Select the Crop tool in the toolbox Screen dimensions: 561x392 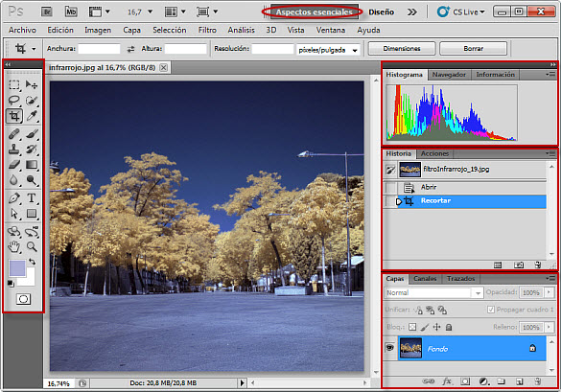[14, 116]
